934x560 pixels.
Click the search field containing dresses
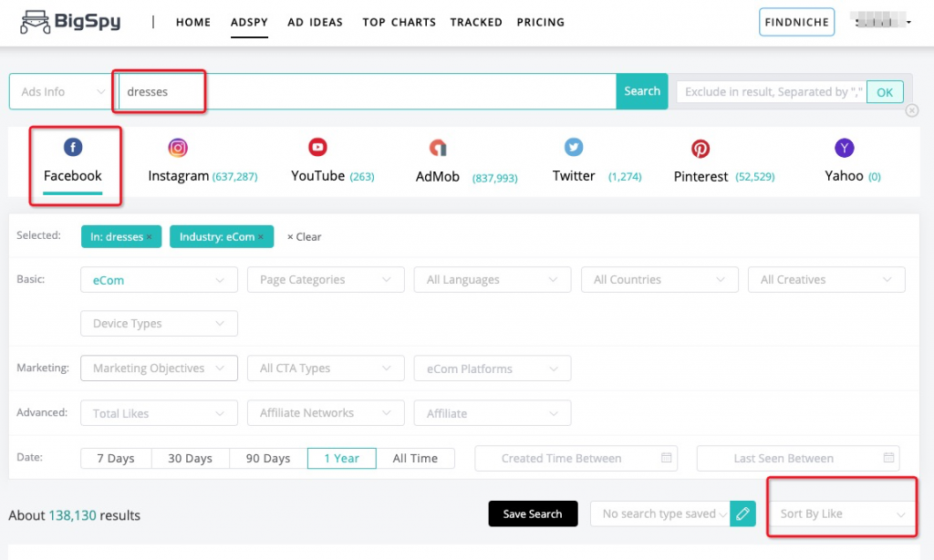(x=367, y=92)
